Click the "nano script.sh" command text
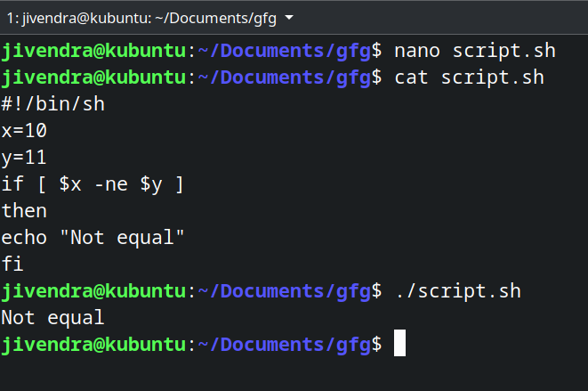The height and width of the screenshot is (391, 588). (457, 51)
